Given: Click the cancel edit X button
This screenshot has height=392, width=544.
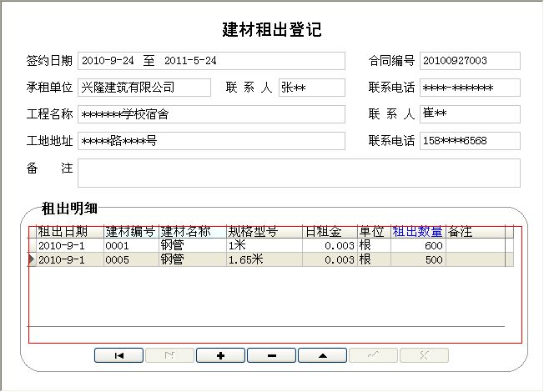Looking at the screenshot, I should tap(424, 355).
